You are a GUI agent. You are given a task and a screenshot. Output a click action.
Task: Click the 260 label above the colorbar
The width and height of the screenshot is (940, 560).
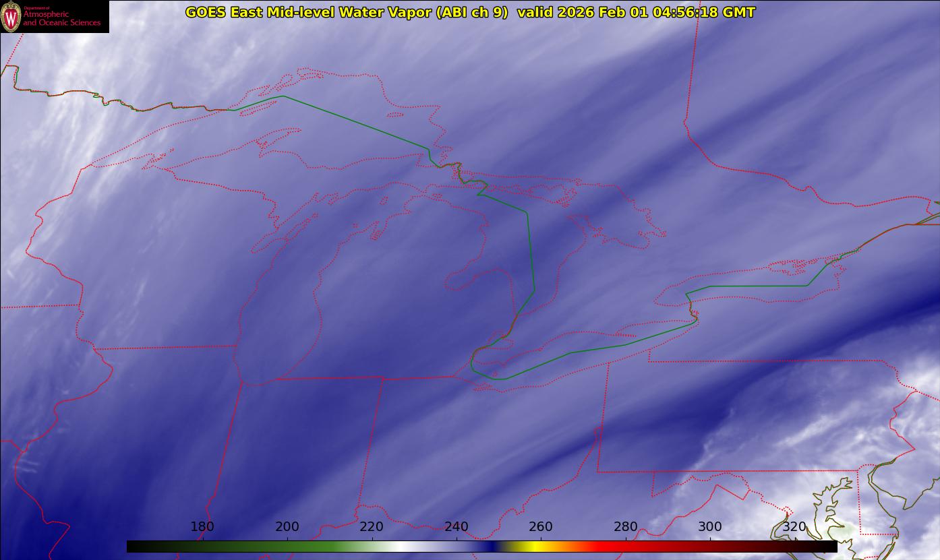point(541,526)
